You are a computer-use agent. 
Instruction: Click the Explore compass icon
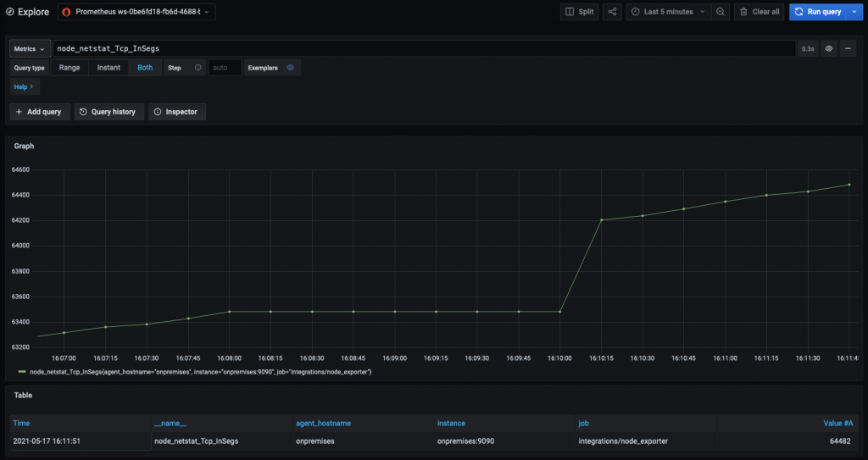point(9,12)
